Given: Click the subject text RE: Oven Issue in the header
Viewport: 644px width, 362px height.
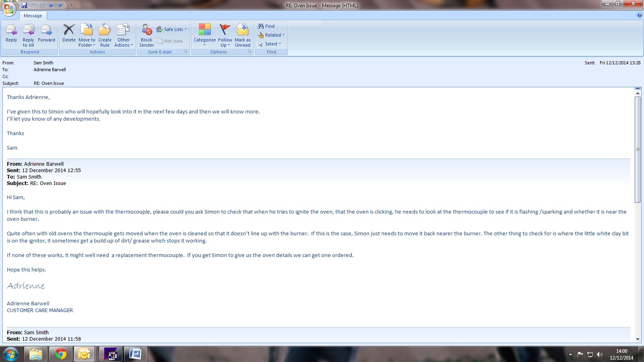Looking at the screenshot, I should 49,83.
